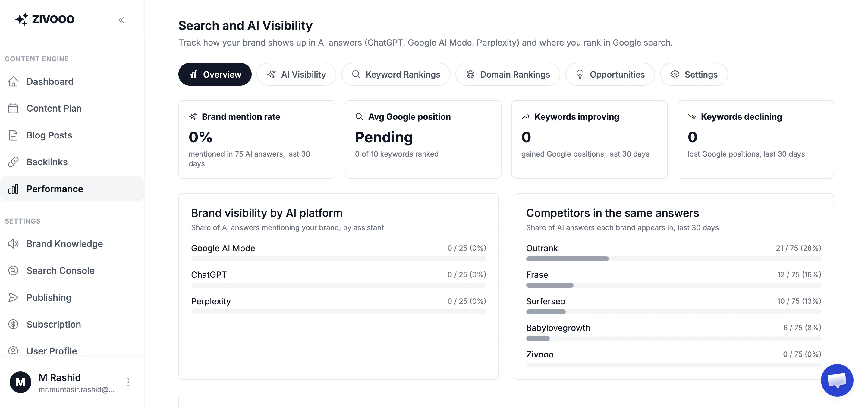Click the "Keywords declining" card title
The image size is (868, 409).
[x=741, y=117]
